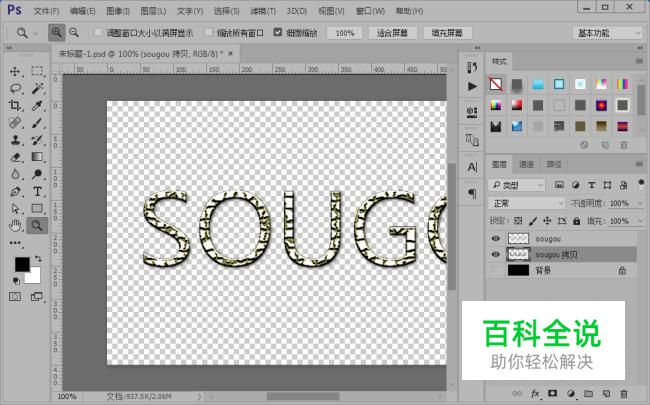This screenshot has width=650, height=405.
Task: Enable resize windows to fit checkbox
Action: click(x=98, y=32)
